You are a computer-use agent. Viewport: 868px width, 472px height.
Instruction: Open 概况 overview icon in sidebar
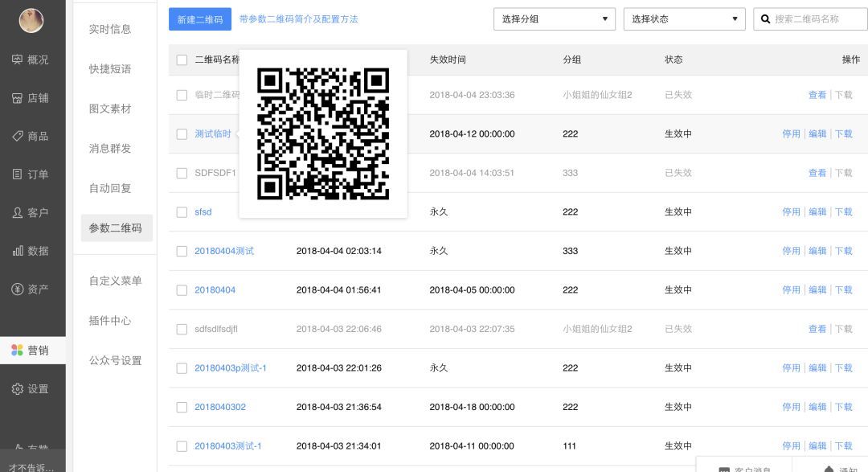pyautogui.click(x=17, y=60)
